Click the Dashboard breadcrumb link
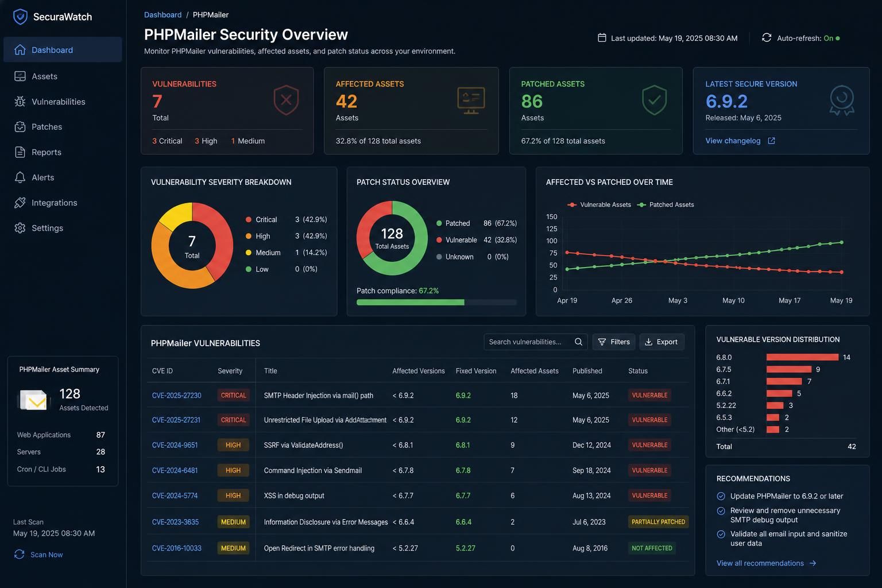Viewport: 882px width, 588px height. point(163,15)
